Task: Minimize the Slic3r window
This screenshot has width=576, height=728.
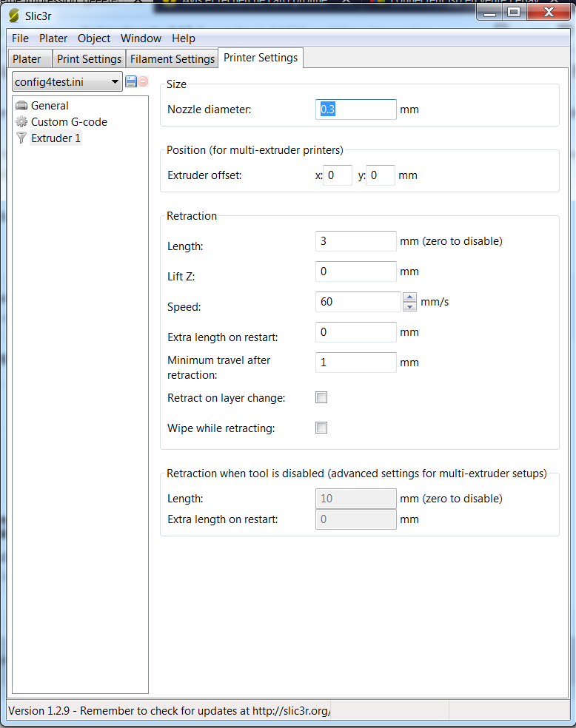Action: (x=489, y=13)
